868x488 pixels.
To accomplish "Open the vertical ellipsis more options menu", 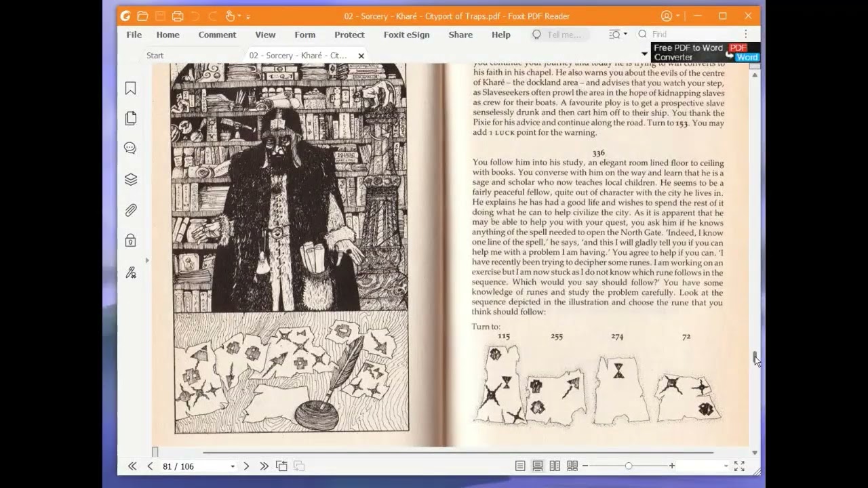I will 745,34.
